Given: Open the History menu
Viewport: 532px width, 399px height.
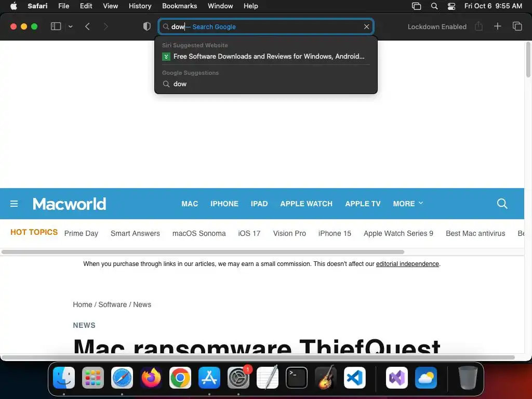Looking at the screenshot, I should [x=140, y=6].
